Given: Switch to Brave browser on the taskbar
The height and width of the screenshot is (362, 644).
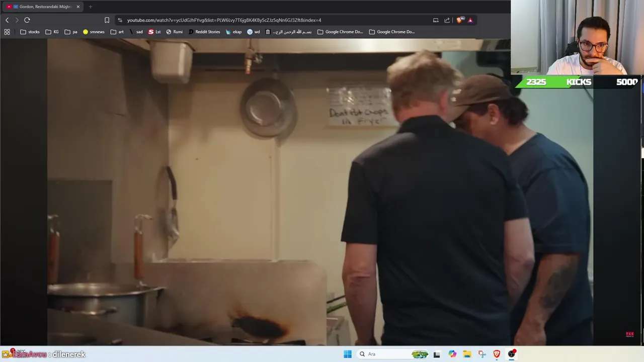Looking at the screenshot, I should 497,354.
